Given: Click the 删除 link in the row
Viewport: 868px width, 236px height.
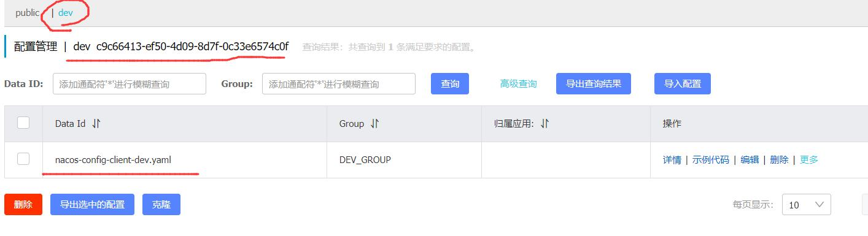Looking at the screenshot, I should click(x=779, y=160).
